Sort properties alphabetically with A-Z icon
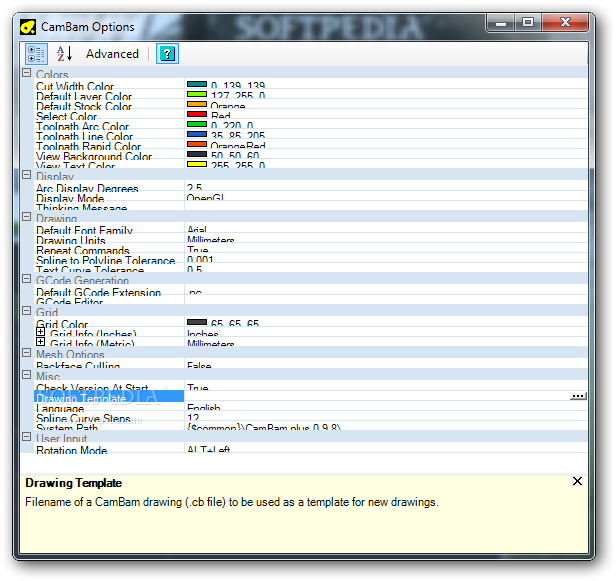 click(64, 54)
